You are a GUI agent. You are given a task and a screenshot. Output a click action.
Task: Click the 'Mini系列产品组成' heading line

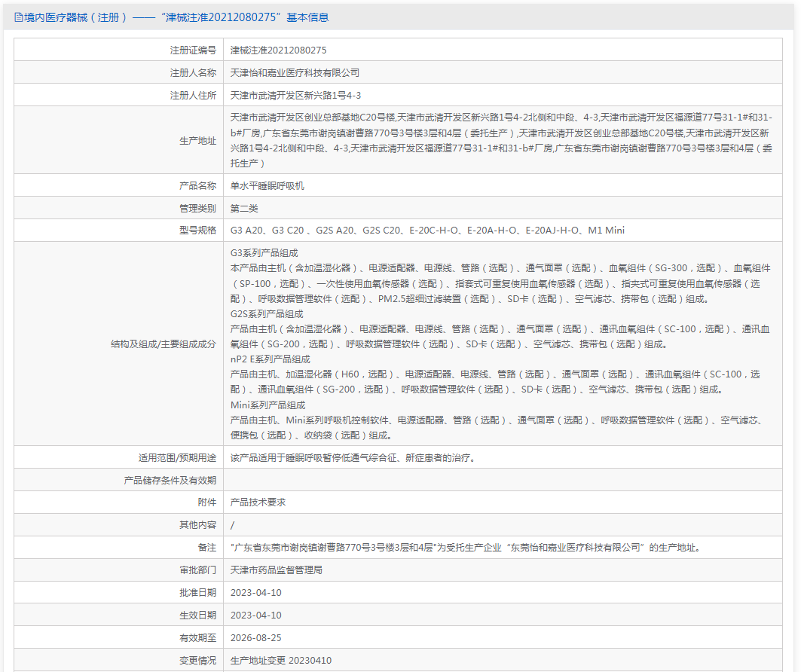[x=268, y=405]
